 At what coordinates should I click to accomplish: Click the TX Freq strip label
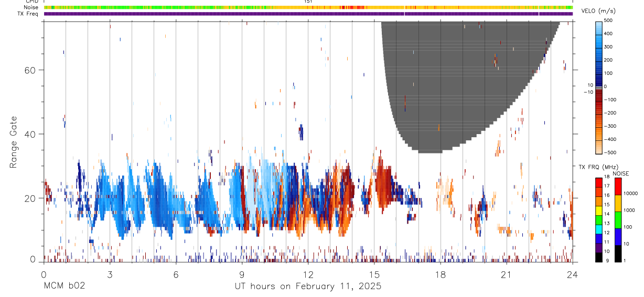[28, 14]
